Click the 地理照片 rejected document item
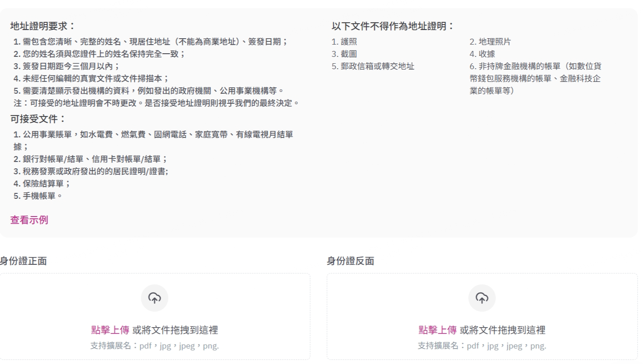Viewport: 643px width, 364px height. click(490, 42)
